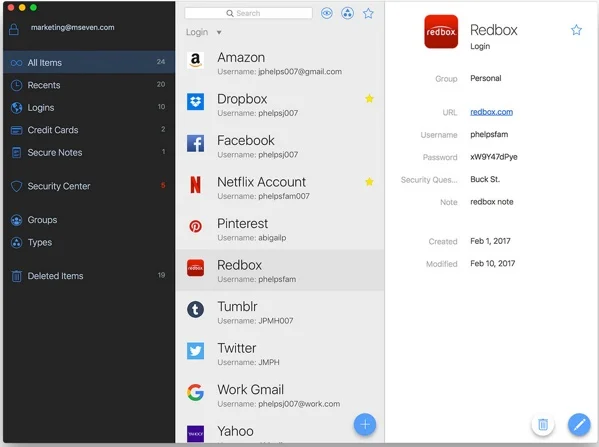Open All Items in the sidebar
Image resolution: width=599 pixels, height=447 pixels.
pyautogui.click(x=89, y=62)
